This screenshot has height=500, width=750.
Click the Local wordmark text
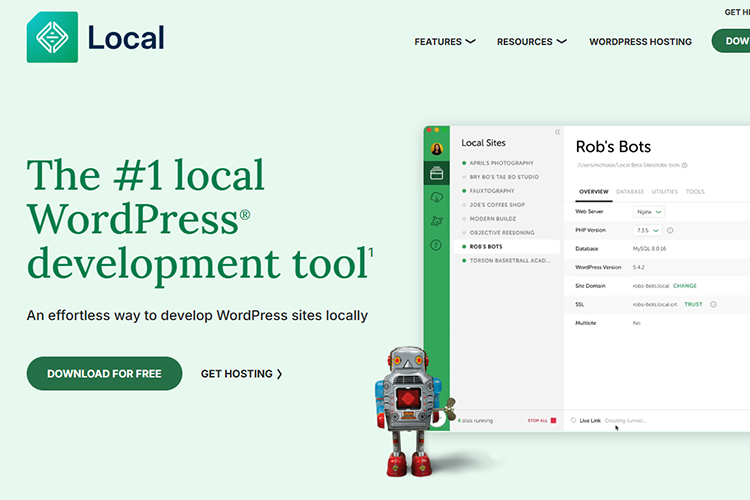[126, 38]
